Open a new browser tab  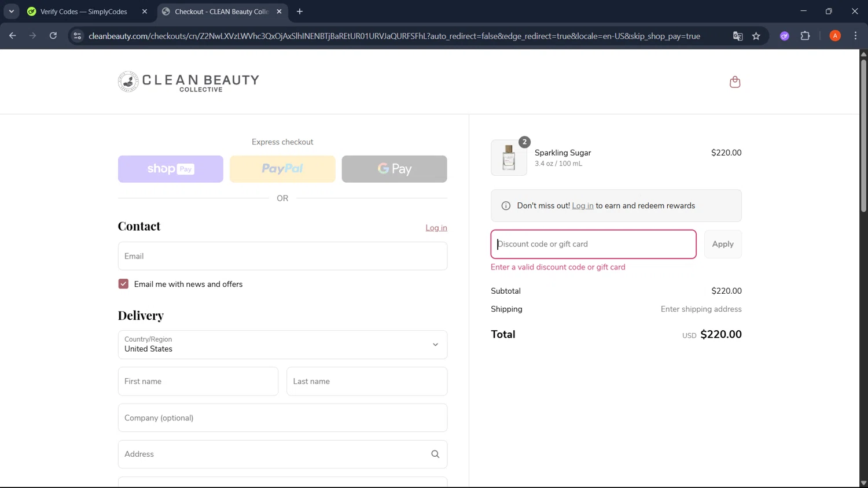(x=300, y=12)
